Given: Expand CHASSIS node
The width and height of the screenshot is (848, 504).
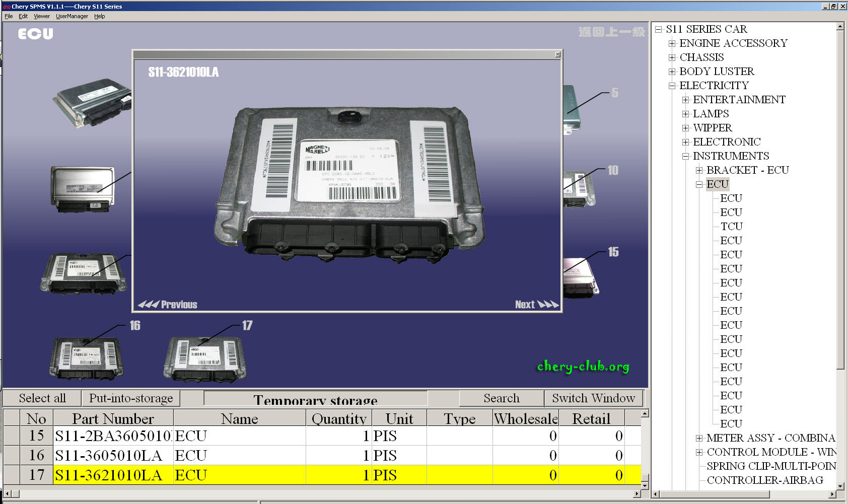Looking at the screenshot, I should (672, 57).
